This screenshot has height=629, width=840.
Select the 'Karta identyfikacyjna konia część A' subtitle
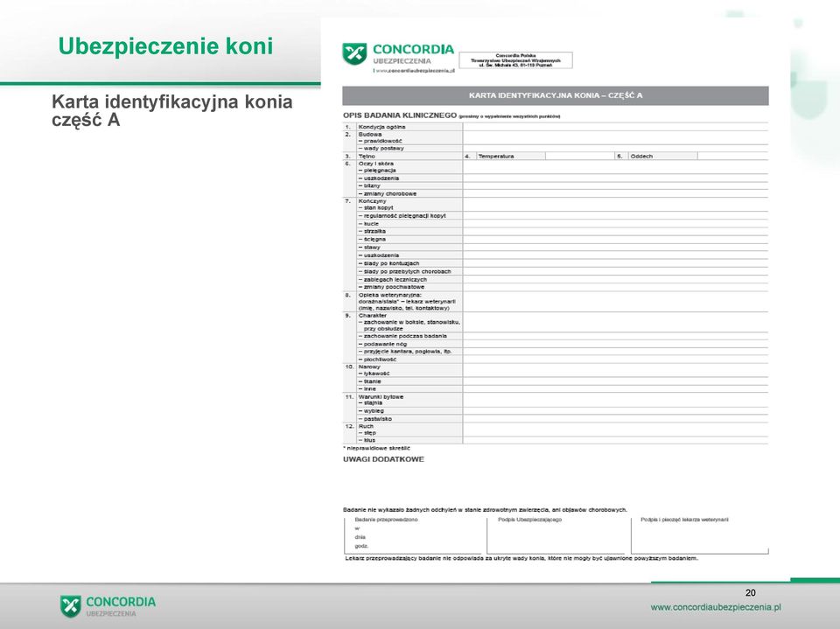click(x=172, y=110)
